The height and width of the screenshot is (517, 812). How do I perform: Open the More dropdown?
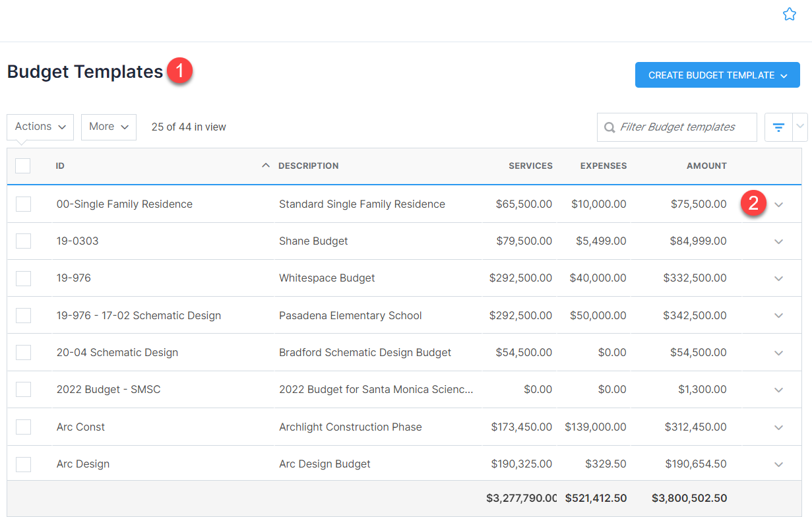pyautogui.click(x=109, y=127)
